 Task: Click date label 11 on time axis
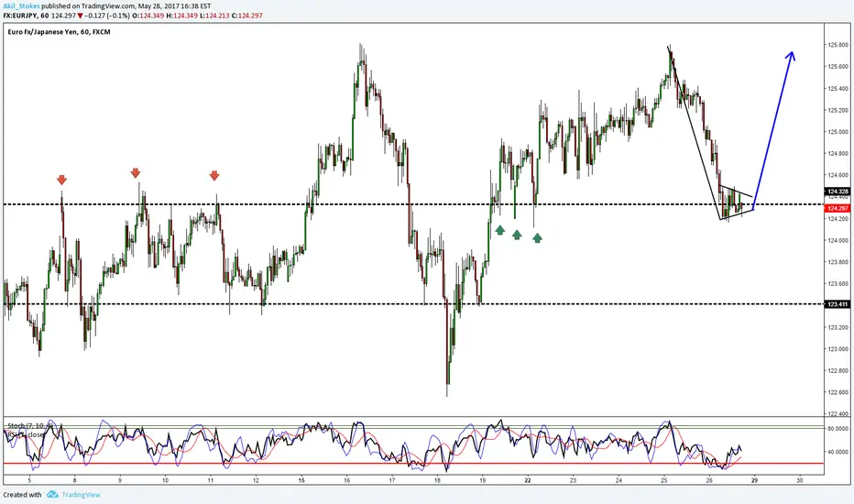(x=210, y=480)
